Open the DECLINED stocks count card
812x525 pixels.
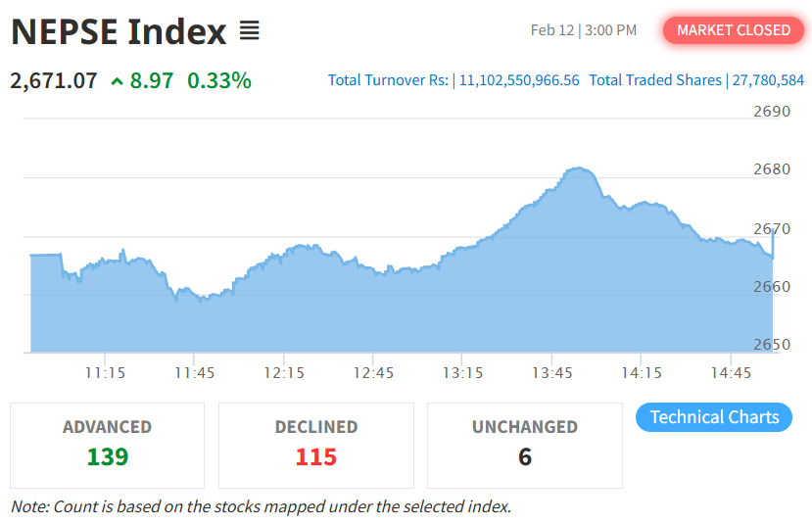point(316,445)
